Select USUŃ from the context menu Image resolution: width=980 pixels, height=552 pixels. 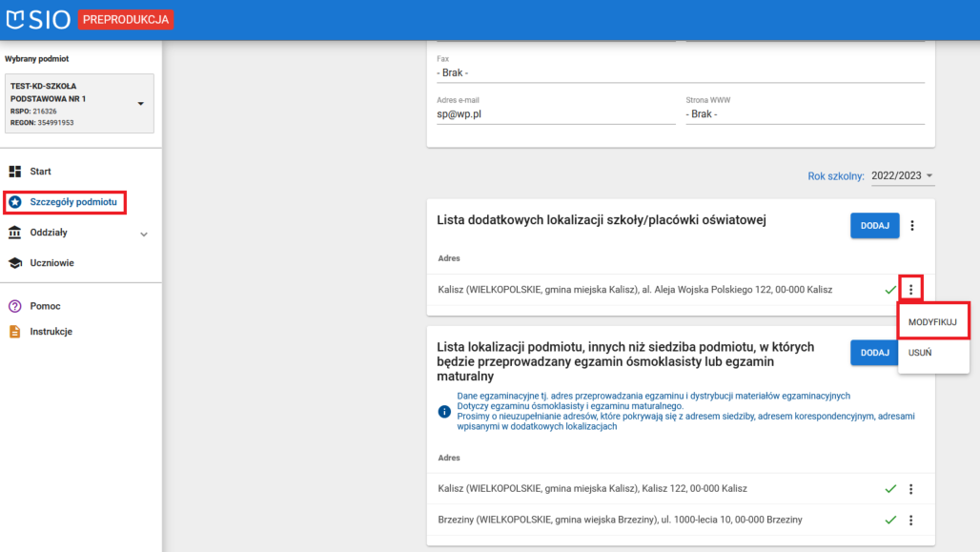[x=920, y=353]
